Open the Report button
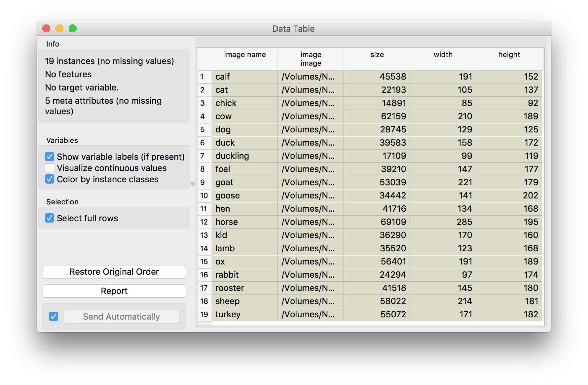The width and height of the screenshot is (588, 385). (114, 291)
